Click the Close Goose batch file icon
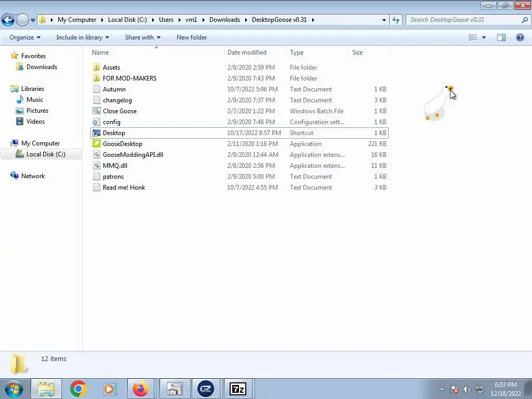The width and height of the screenshot is (532, 399). pos(96,111)
